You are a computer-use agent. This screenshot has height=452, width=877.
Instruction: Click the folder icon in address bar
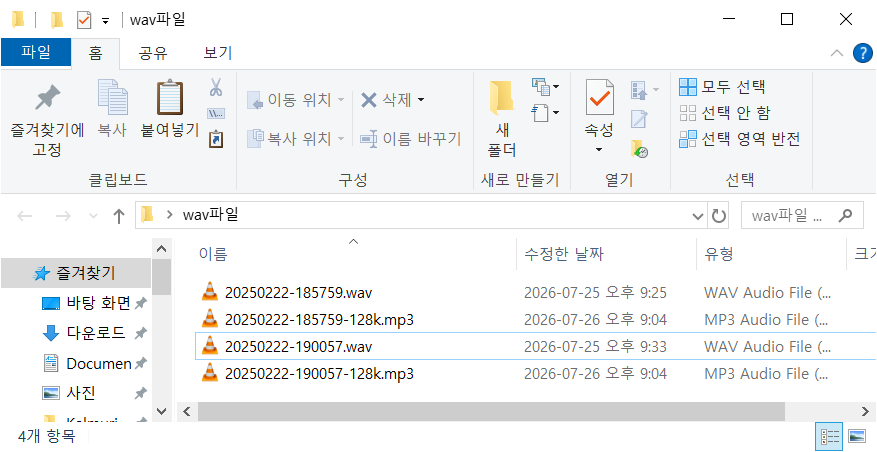click(147, 214)
